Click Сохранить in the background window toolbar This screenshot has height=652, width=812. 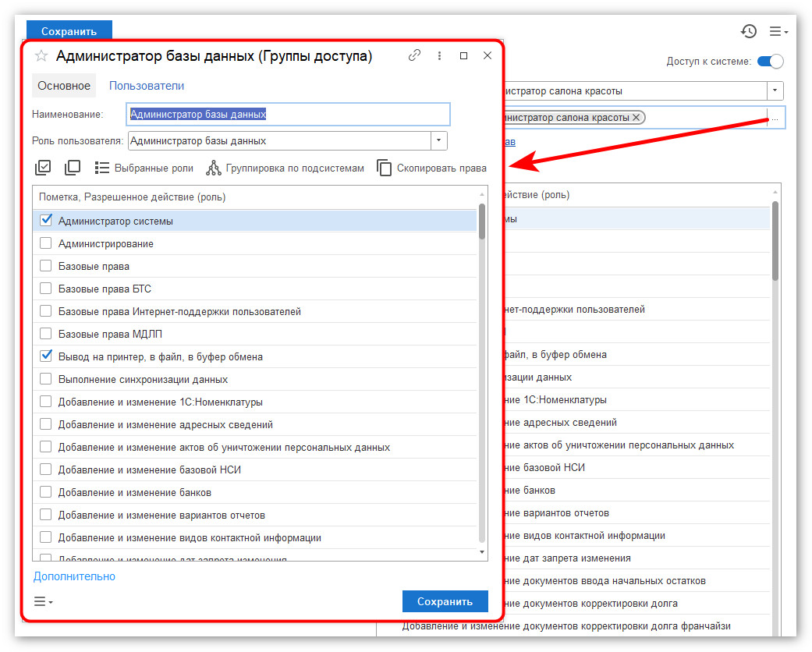(69, 30)
